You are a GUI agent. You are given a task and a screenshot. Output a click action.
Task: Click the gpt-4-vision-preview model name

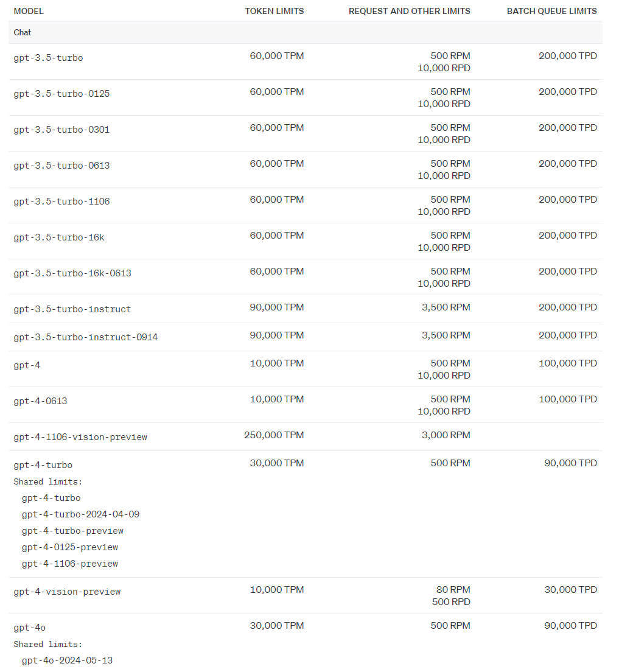(67, 592)
